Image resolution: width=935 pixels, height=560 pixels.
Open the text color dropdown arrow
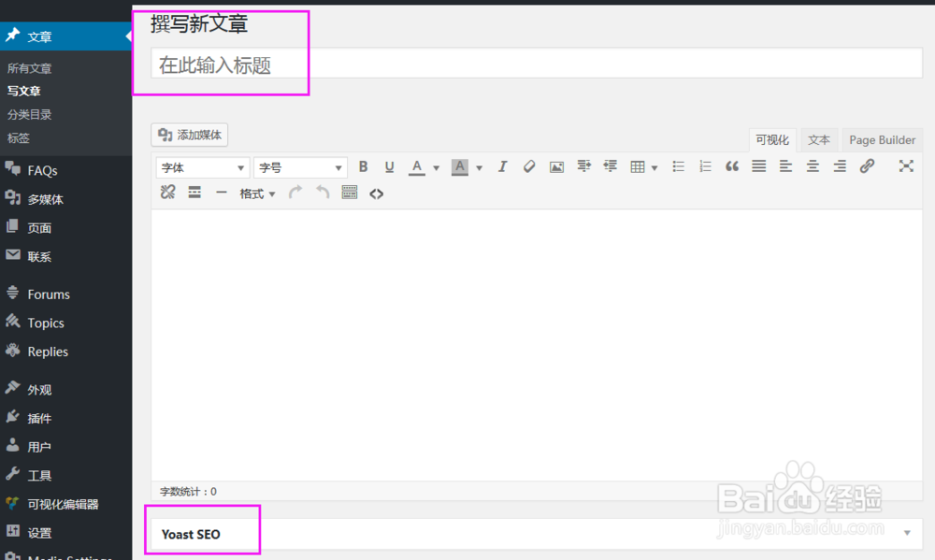(436, 168)
